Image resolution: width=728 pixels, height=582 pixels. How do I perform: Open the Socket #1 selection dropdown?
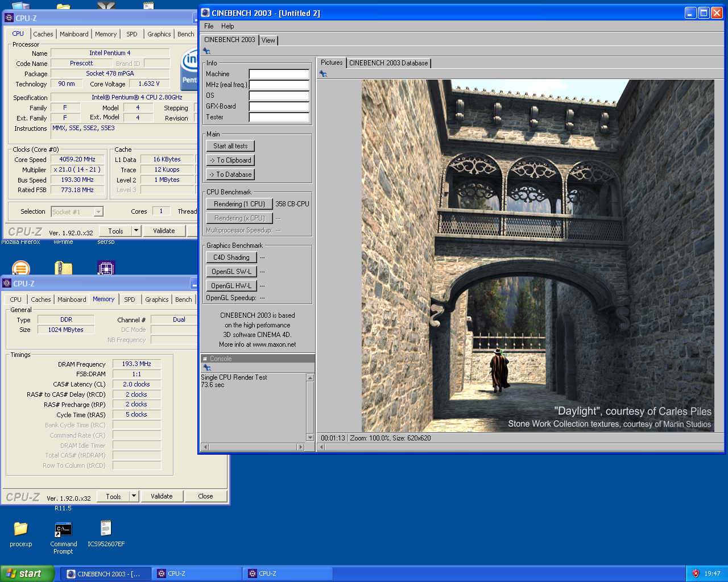pos(98,212)
